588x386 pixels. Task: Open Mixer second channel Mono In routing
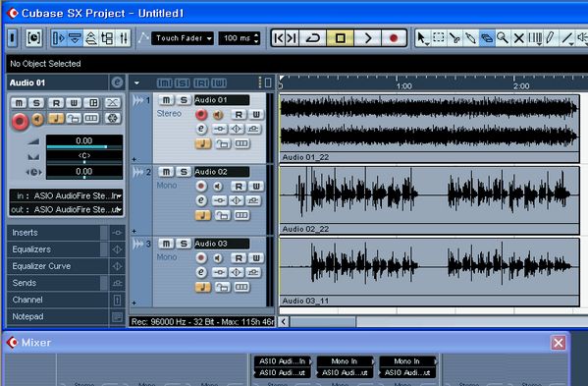(346, 361)
